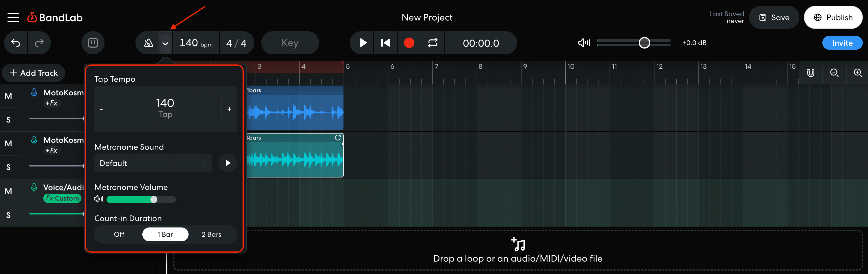
Task: Click the redo arrow icon
Action: pyautogui.click(x=39, y=43)
